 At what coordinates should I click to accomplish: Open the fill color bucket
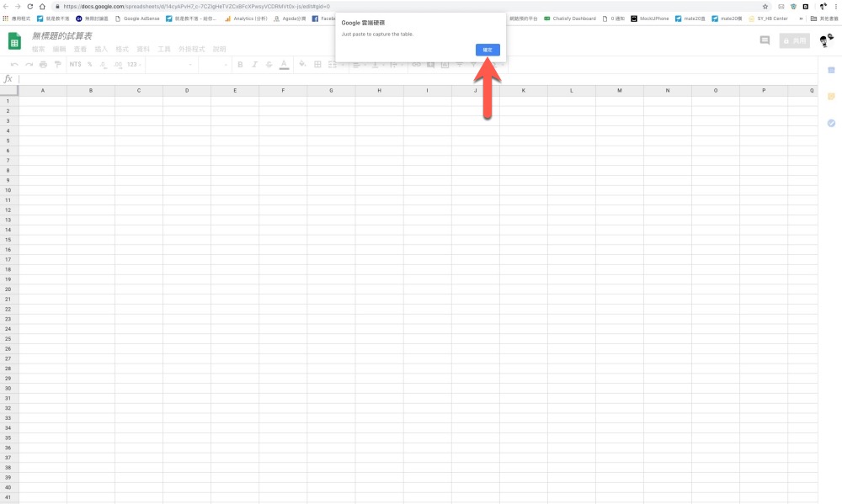pyautogui.click(x=303, y=65)
